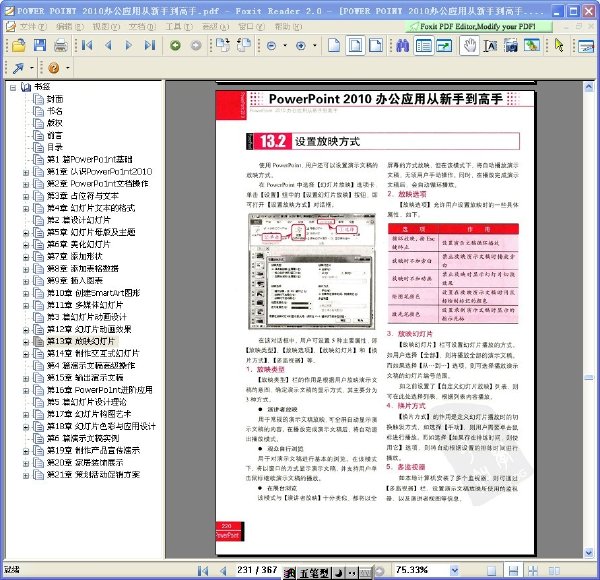The image size is (600, 580).
Task: Select the Text selection tool
Action: tap(490, 46)
